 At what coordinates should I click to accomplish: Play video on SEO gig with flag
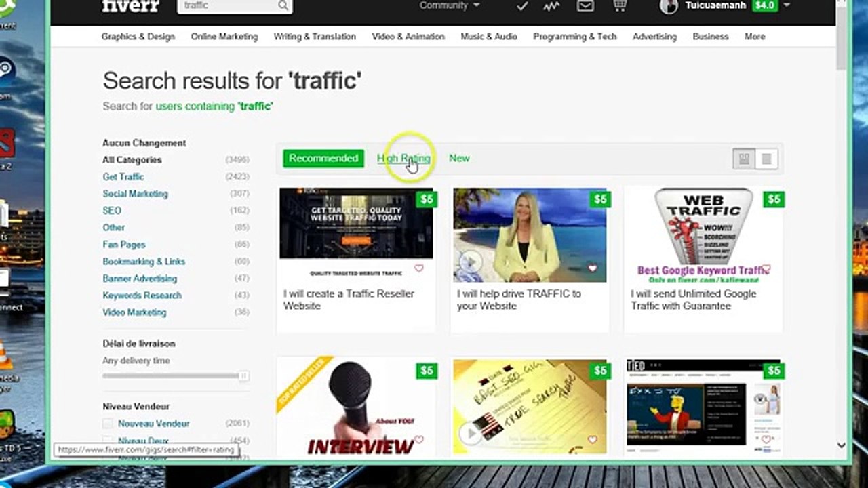[470, 433]
